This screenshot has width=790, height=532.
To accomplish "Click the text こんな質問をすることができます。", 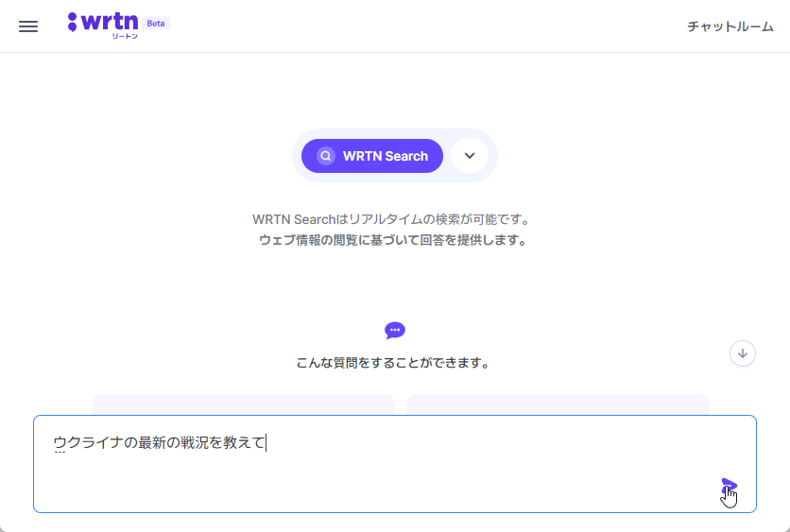I will click(394, 363).
